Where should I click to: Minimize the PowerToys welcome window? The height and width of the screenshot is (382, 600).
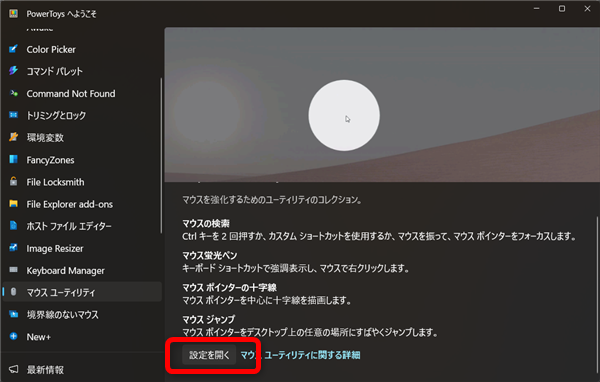coord(536,8)
